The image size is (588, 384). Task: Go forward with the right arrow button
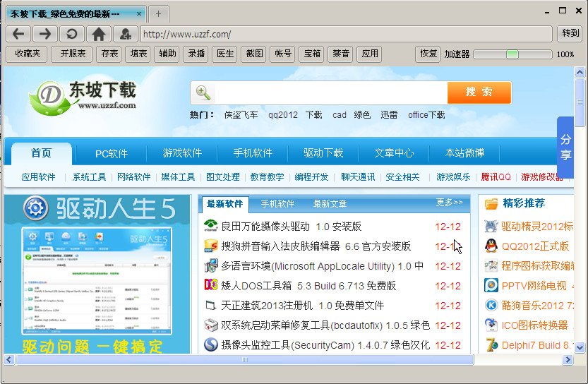coord(45,34)
